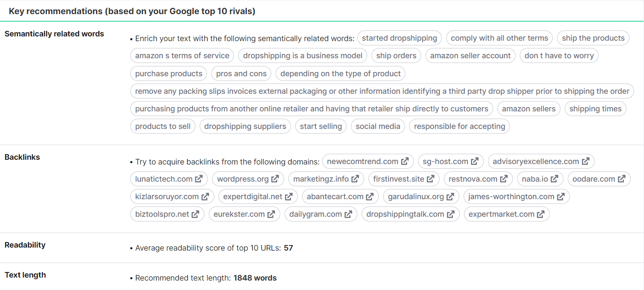Open external link icon for lunatictech.com
The height and width of the screenshot is (290, 644).
199,179
